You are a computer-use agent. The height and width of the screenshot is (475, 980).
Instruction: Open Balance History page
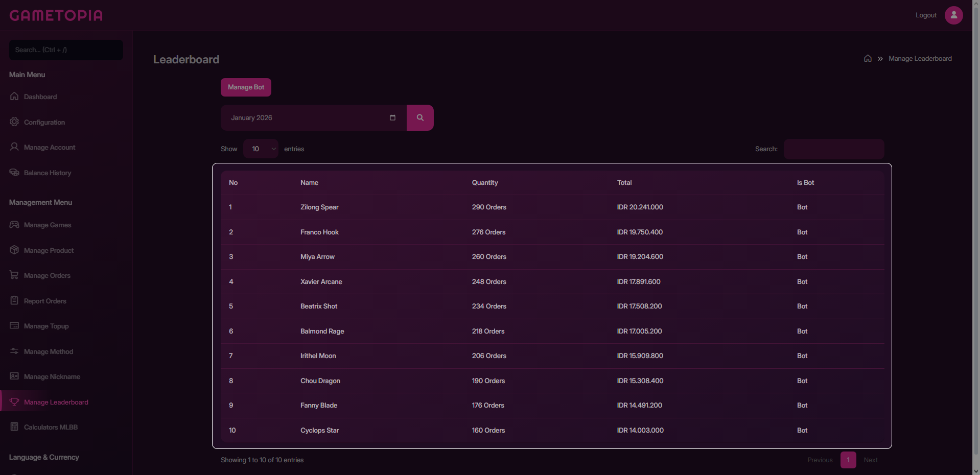pos(48,173)
